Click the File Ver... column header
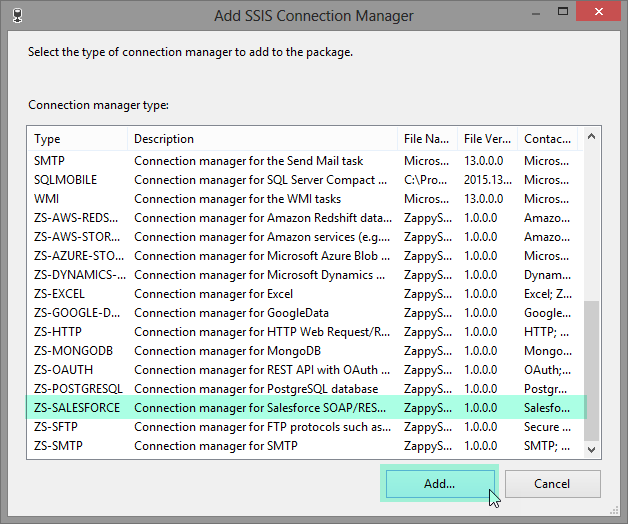 pos(487,139)
